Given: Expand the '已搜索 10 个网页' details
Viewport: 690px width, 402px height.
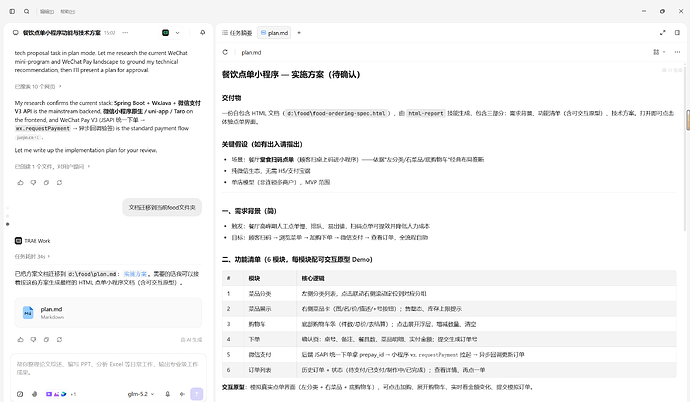Looking at the screenshot, I should (38, 86).
